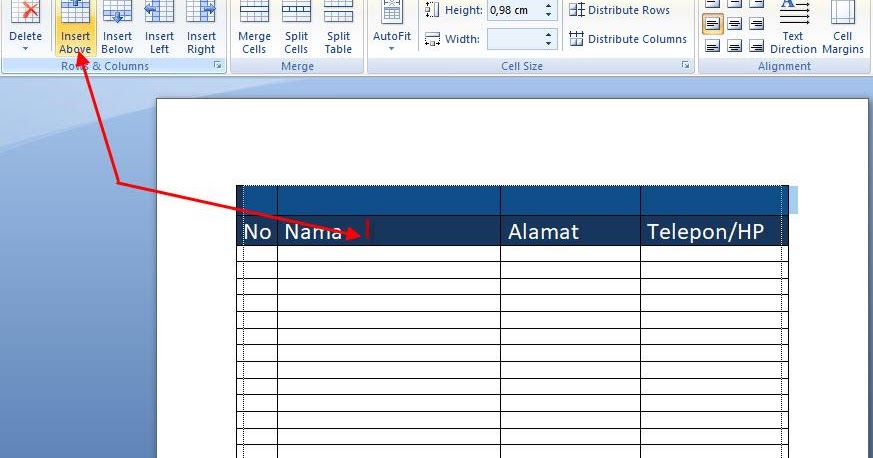873x458 pixels.
Task: Click Distribute Columns button
Action: (627, 39)
